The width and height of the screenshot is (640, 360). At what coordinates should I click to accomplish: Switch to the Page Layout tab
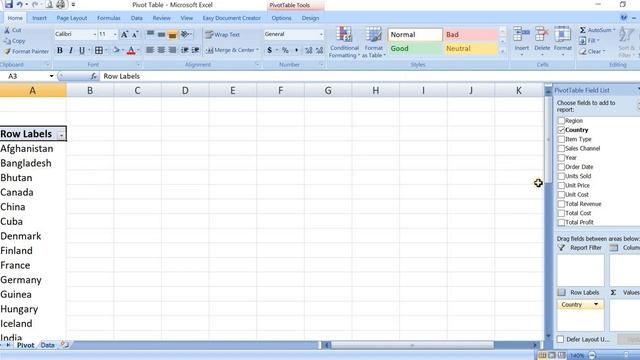click(x=72, y=18)
